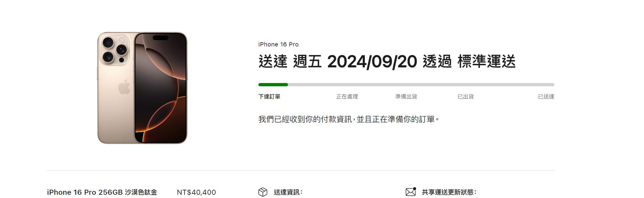
Task: Select the 正在處理 progress step label
Action: (347, 97)
